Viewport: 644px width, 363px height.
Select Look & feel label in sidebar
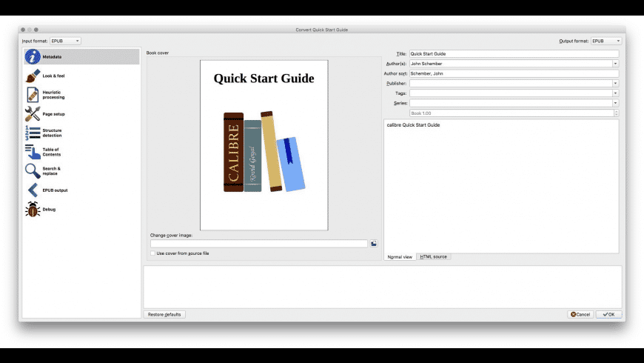click(x=53, y=76)
